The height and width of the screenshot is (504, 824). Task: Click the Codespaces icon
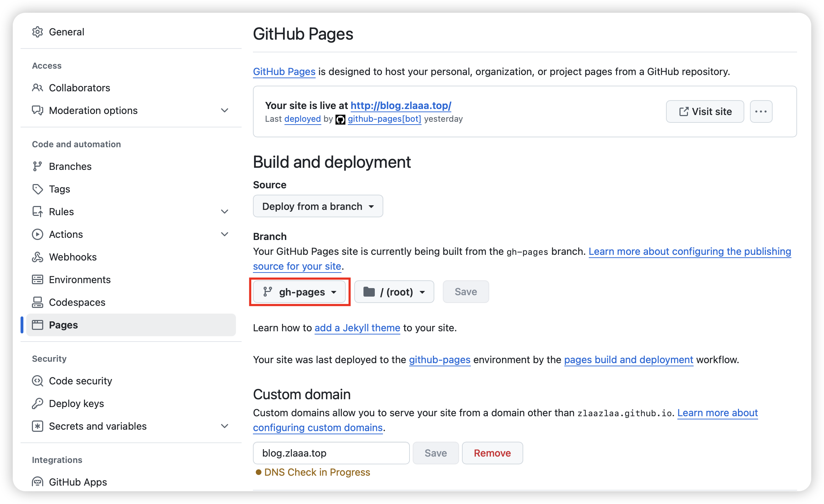[38, 302]
